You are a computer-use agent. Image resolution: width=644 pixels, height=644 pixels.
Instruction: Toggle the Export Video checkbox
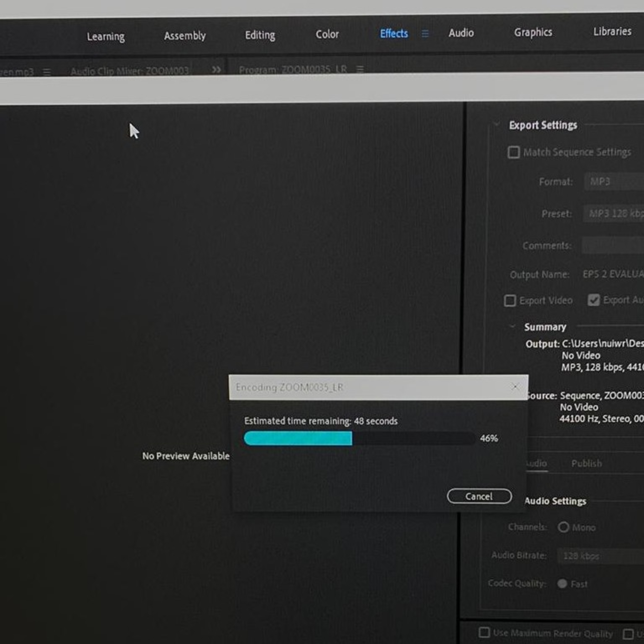510,301
